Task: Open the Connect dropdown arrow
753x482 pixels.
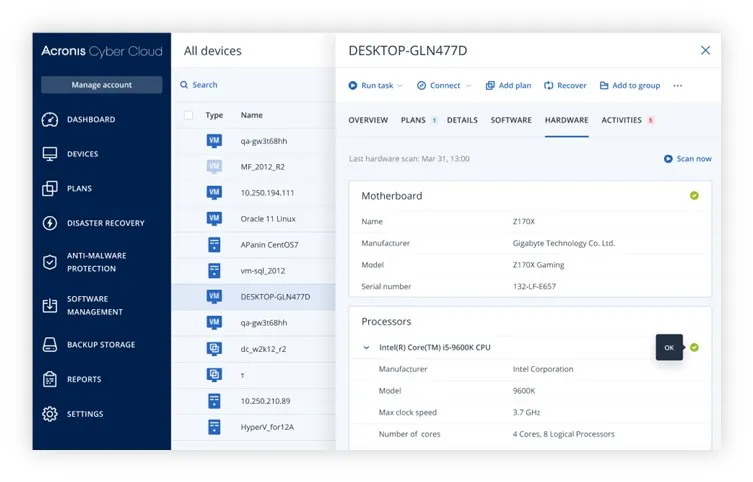Action: coord(469,86)
